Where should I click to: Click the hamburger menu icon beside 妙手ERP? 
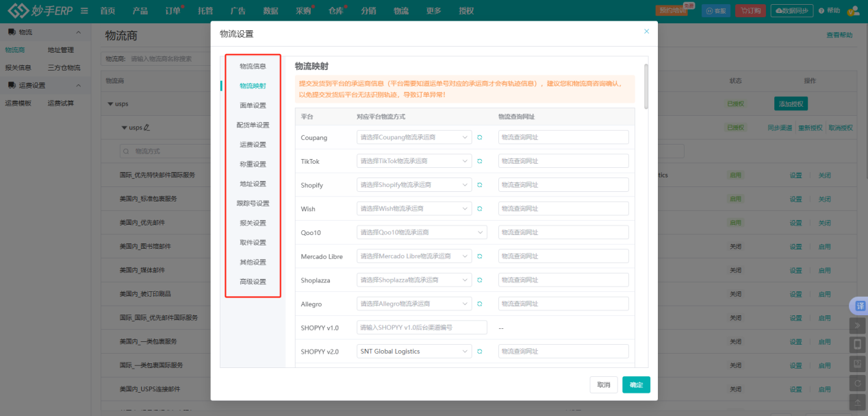[x=84, y=11]
